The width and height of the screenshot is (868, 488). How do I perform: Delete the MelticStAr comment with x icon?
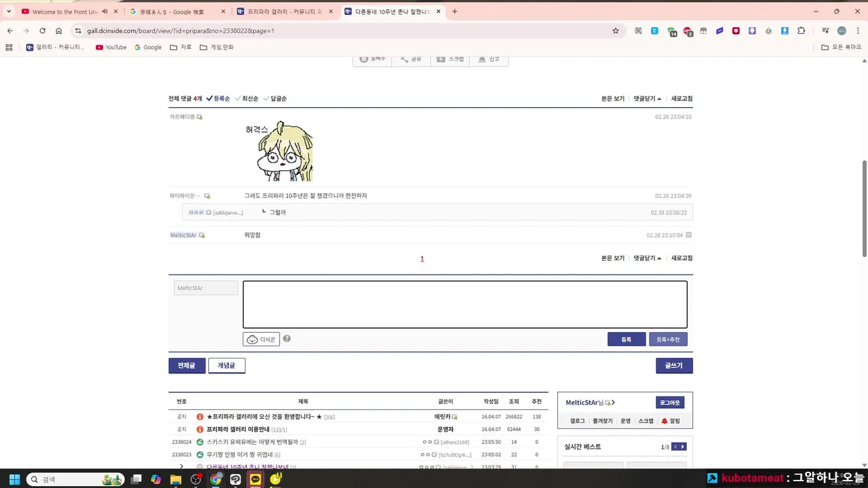[688, 235]
